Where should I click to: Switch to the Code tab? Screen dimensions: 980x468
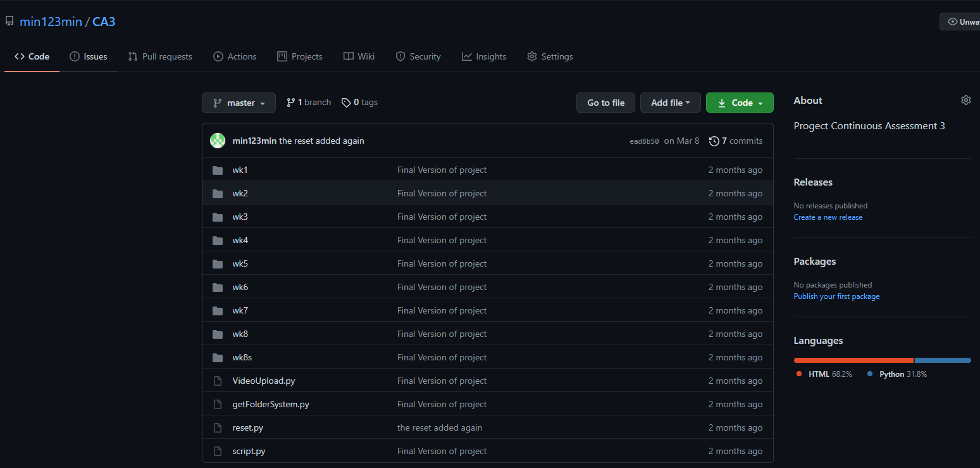(32, 56)
